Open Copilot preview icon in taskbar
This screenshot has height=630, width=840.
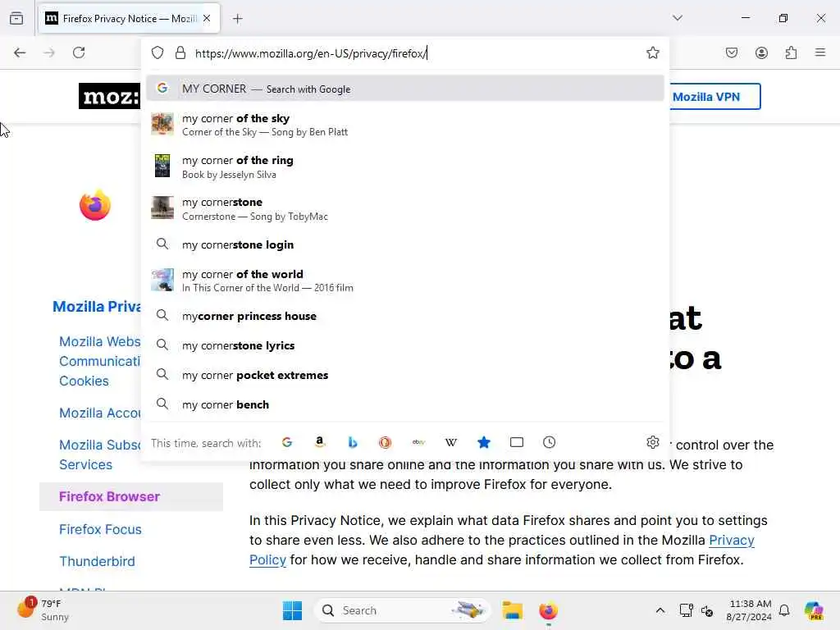point(814,610)
